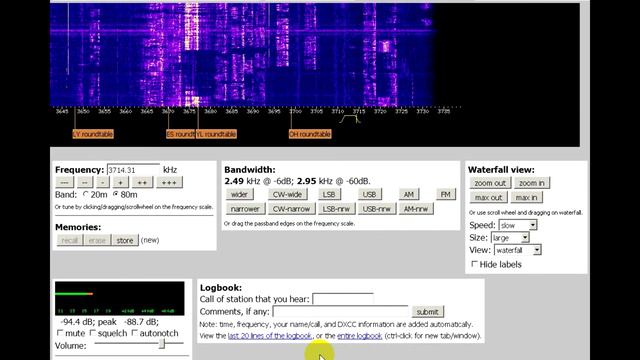Switch to AM mode
The image size is (640, 360).
409,194
